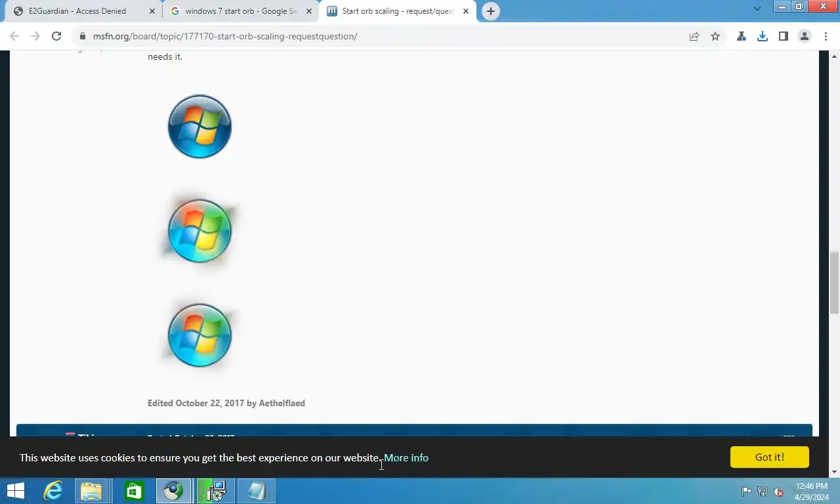Click the first Windows start orb image
The height and width of the screenshot is (504, 840).
199,126
